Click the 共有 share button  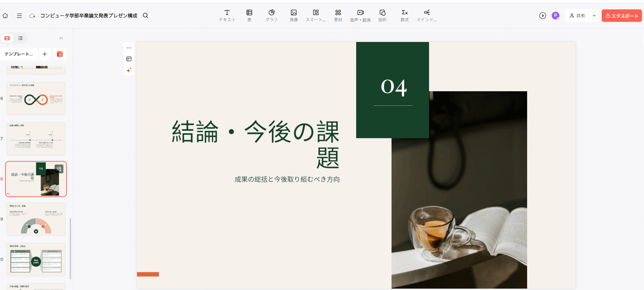click(x=577, y=16)
